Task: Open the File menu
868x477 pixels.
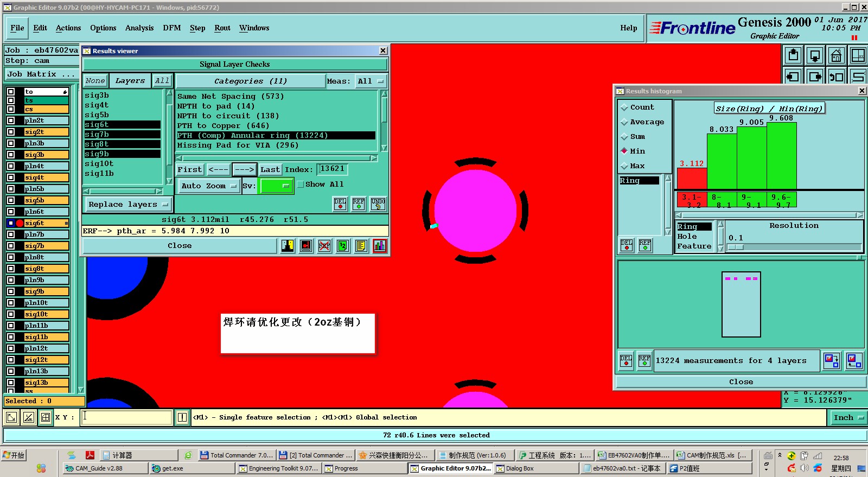Action: pos(17,28)
